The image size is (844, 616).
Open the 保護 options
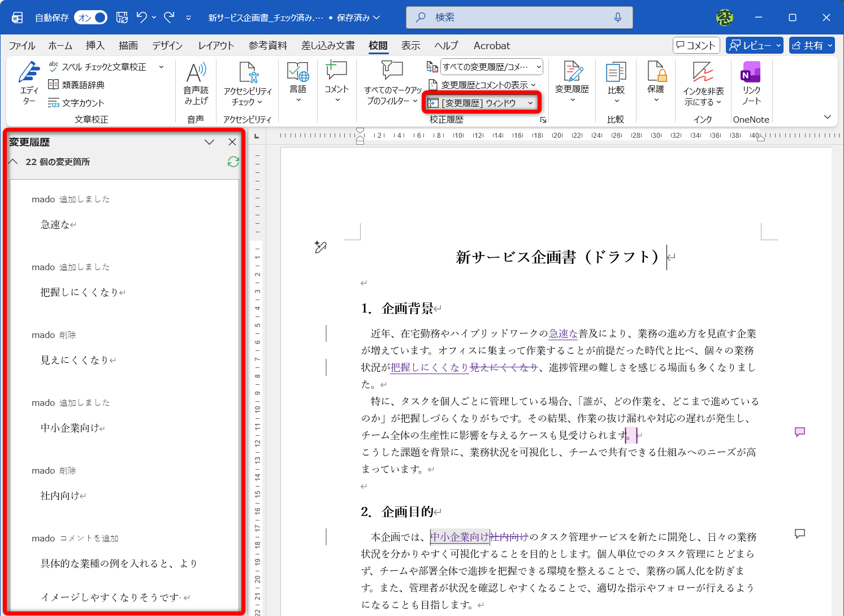[x=655, y=83]
